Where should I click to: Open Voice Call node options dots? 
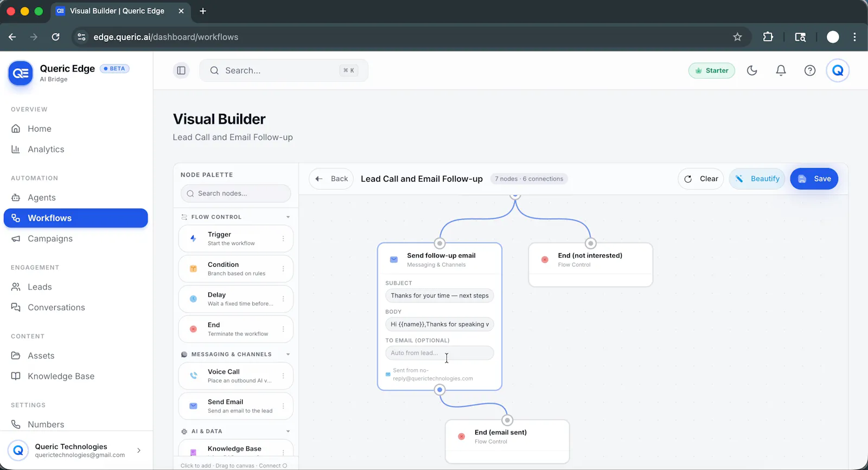(x=283, y=376)
